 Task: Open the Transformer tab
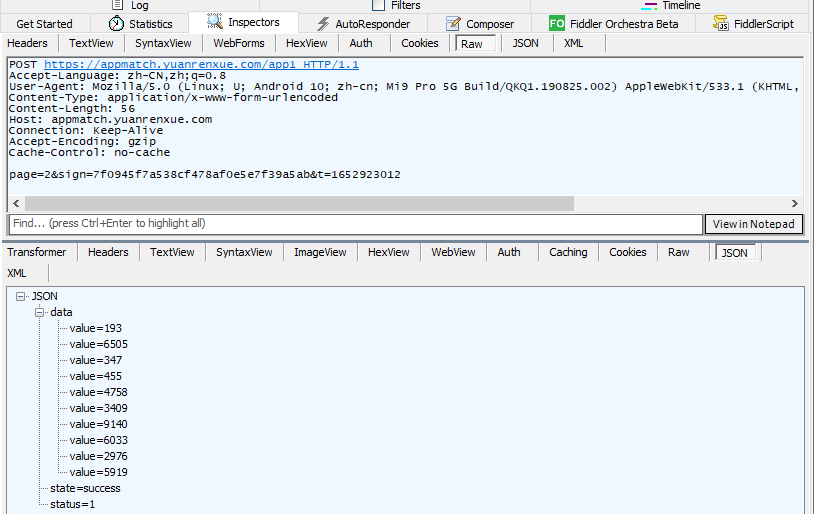coord(36,252)
